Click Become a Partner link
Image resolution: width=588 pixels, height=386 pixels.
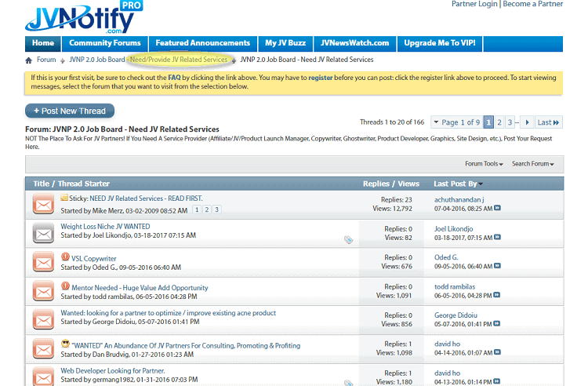(532, 4)
